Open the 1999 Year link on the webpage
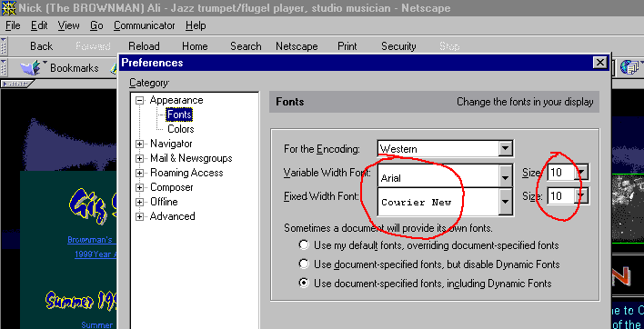This screenshot has height=329, width=644. [x=96, y=254]
